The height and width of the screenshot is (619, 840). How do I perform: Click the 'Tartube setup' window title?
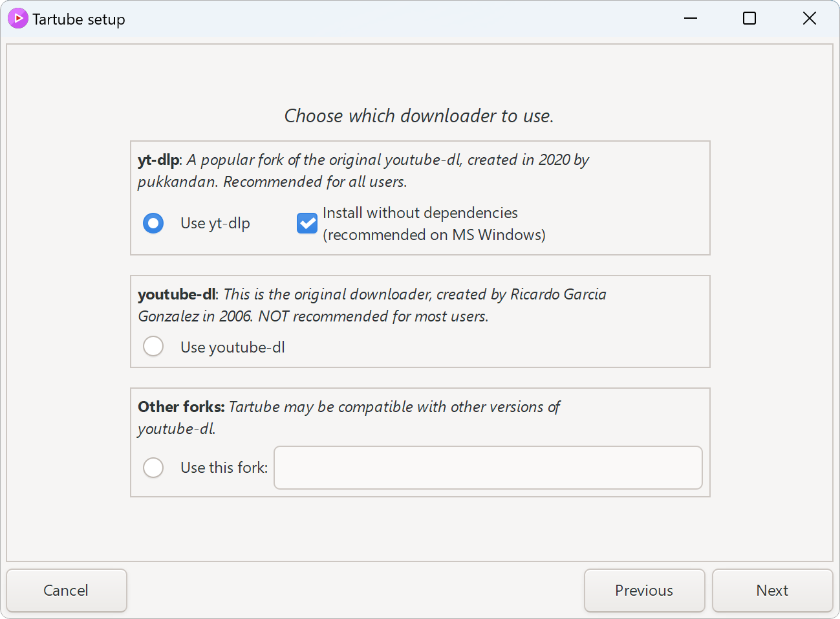(x=79, y=19)
